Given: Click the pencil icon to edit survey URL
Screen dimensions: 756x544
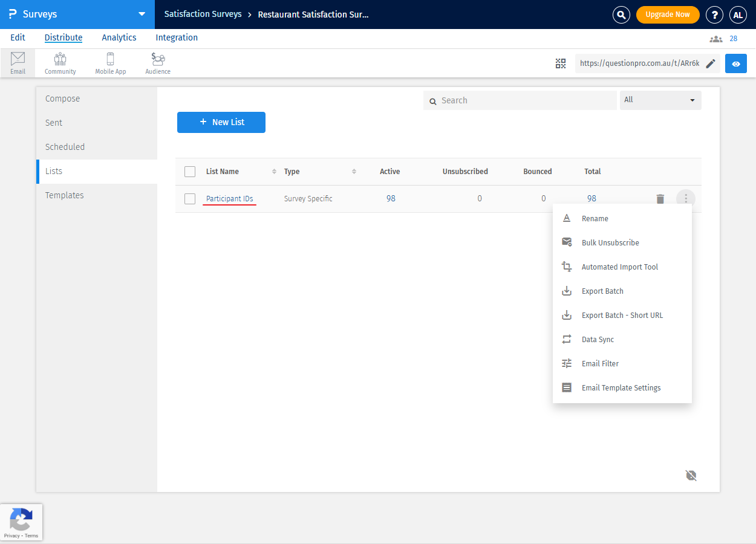Looking at the screenshot, I should 711,63.
